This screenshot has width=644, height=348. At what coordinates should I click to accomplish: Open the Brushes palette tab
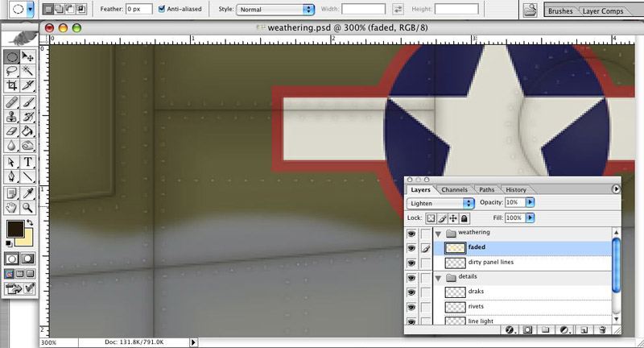pos(560,11)
